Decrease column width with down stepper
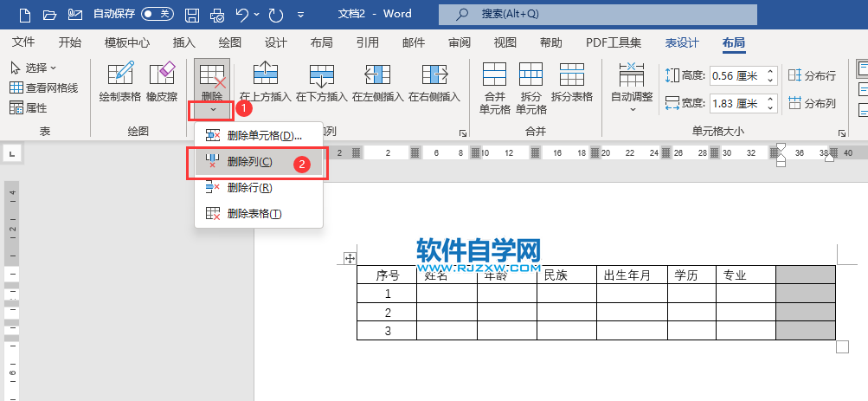The image size is (868, 401). coord(770,107)
